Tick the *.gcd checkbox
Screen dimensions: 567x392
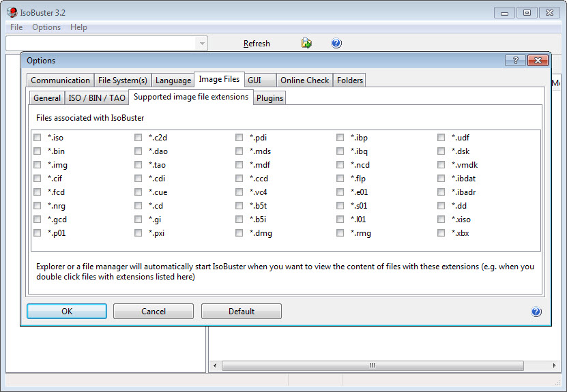click(38, 220)
